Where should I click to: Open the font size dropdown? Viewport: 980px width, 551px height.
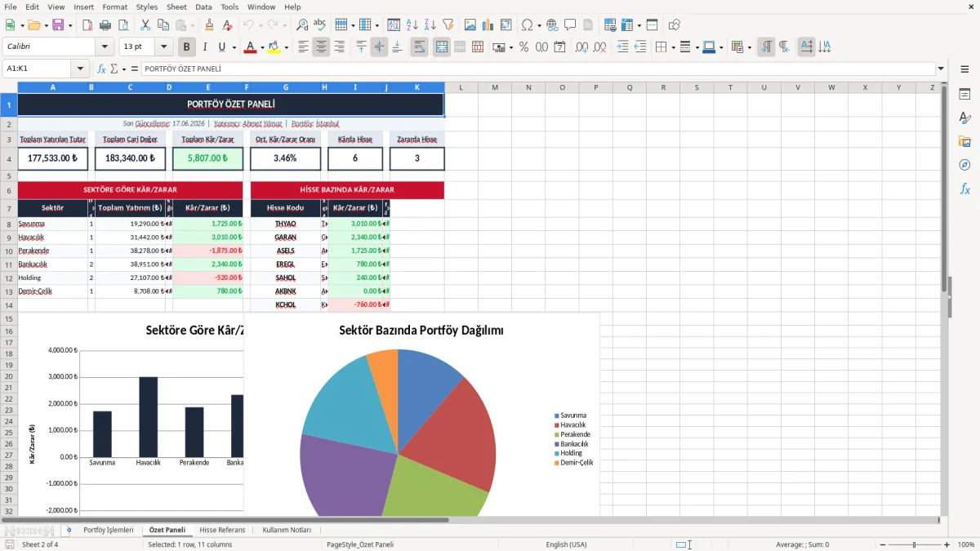[x=164, y=47]
